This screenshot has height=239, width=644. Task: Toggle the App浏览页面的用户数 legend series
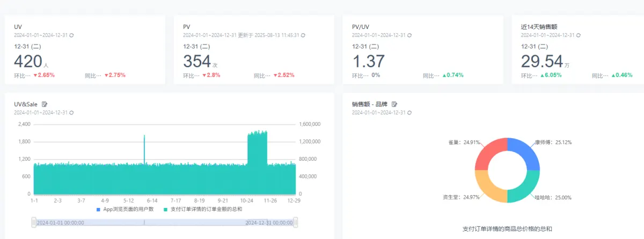[x=125, y=209]
